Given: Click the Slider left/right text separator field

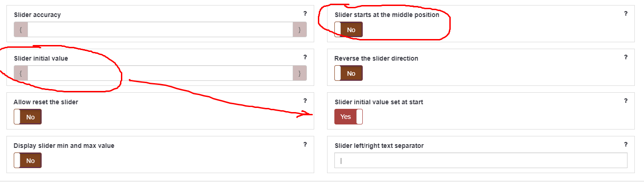Looking at the screenshot, I should click(x=480, y=160).
